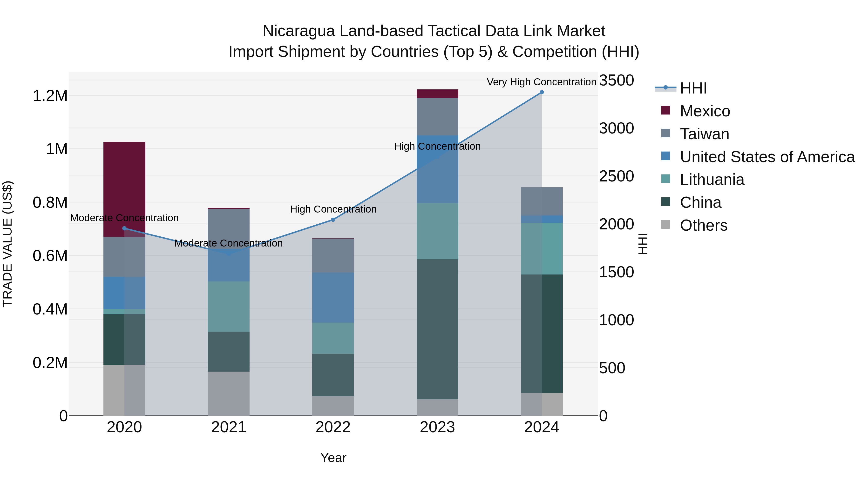Image resolution: width=868 pixels, height=488 pixels.
Task: Toggle the Taiwan legend entry
Action: click(x=695, y=134)
